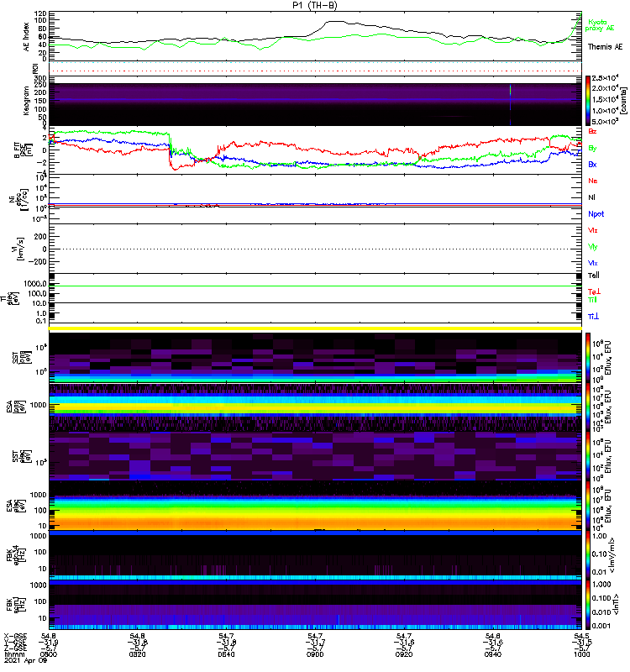Click the 2.5×10^4 value on counts color bar
Image resolution: width=630 pixels, height=672 pixels.
(x=605, y=78)
